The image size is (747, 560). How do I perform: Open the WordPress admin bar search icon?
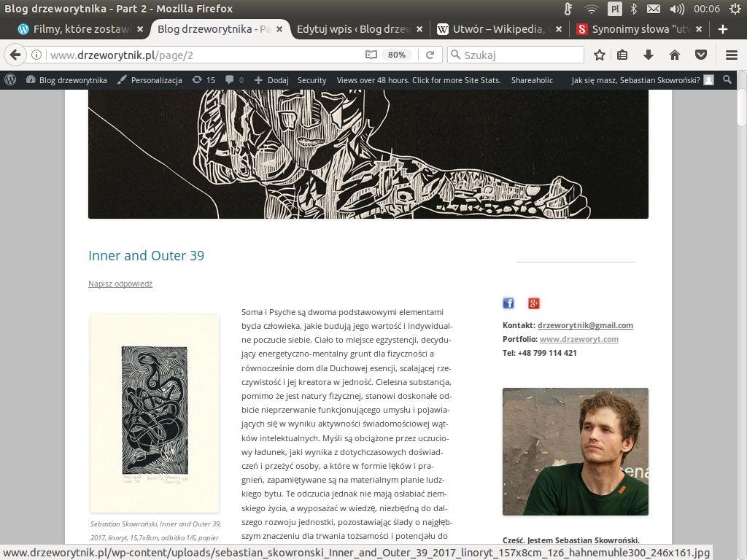[x=727, y=80]
